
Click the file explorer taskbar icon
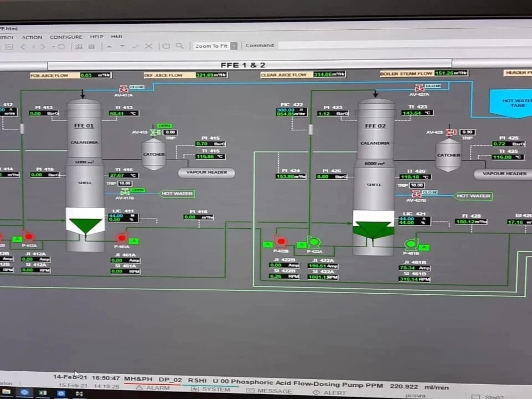[6, 392]
